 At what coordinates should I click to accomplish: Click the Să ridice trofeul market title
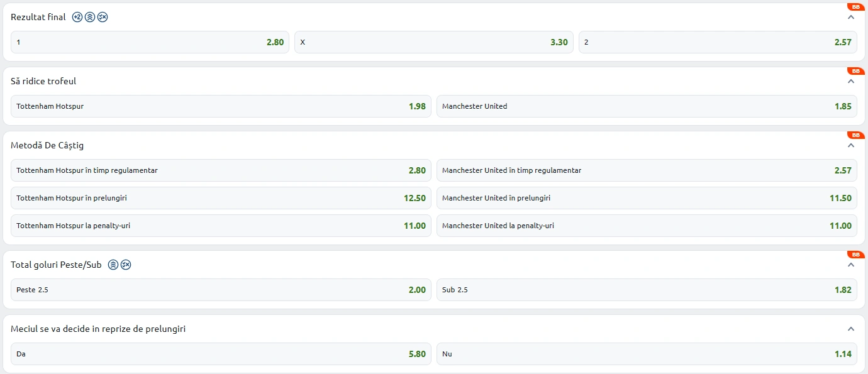click(43, 81)
